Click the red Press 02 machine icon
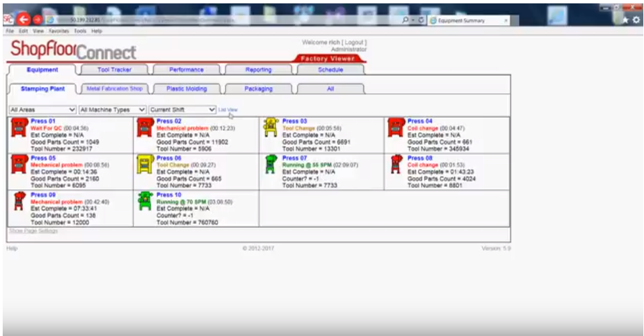This screenshot has height=336, width=644. 144,128
